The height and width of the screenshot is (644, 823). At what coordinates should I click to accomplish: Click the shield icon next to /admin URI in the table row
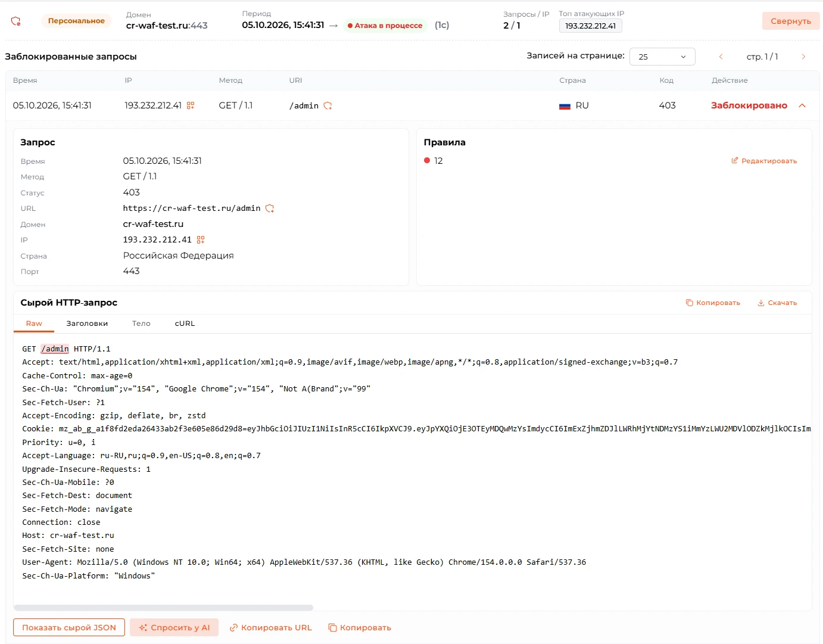[328, 105]
